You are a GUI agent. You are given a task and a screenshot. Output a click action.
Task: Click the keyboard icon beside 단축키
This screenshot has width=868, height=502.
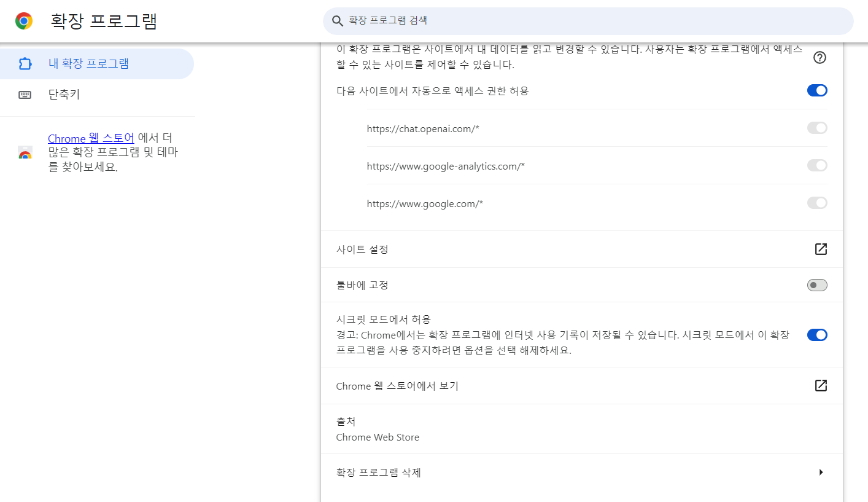click(25, 95)
